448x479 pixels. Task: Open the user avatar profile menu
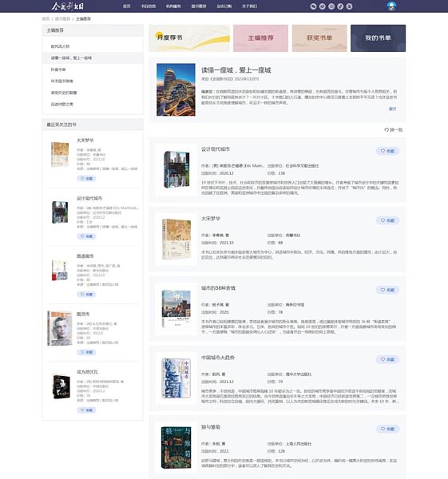[x=391, y=6]
